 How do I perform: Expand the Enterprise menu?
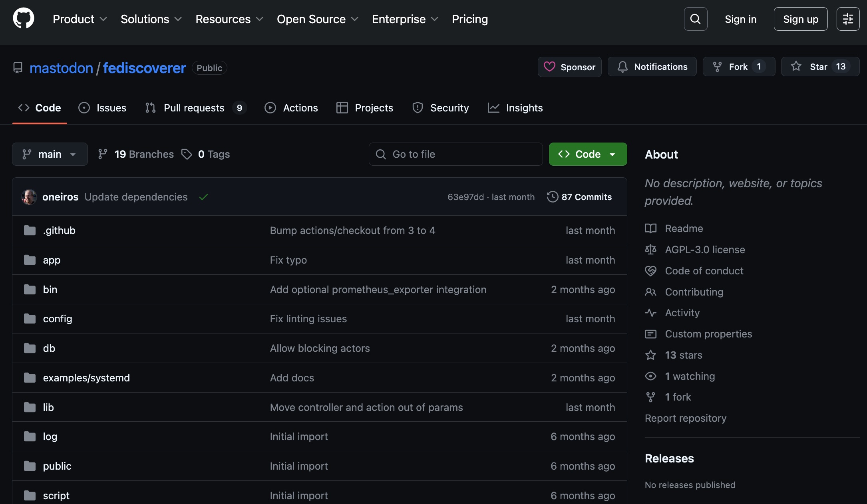405,19
